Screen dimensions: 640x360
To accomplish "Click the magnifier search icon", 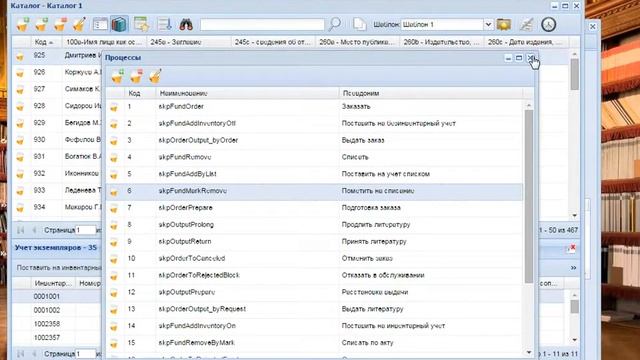I will 335,24.
